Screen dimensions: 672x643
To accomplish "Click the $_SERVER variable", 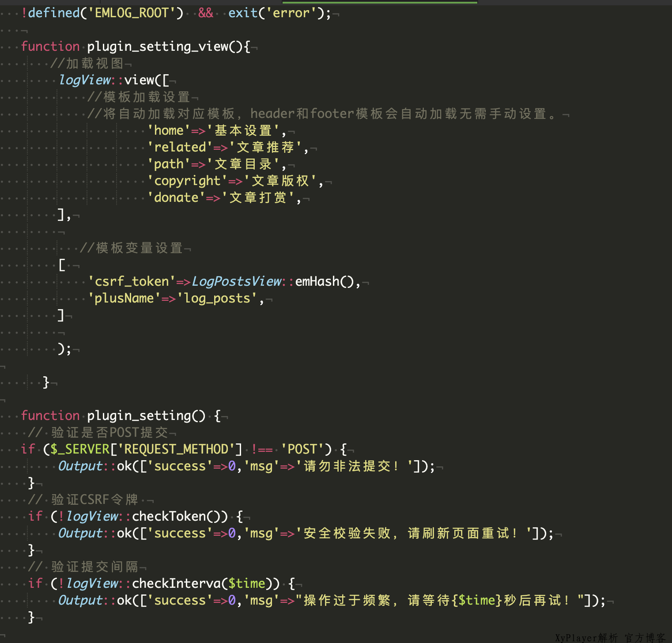I will 79,449.
